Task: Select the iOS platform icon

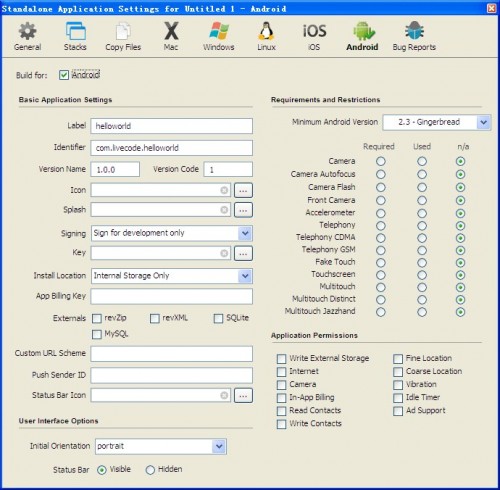Action: [x=314, y=31]
